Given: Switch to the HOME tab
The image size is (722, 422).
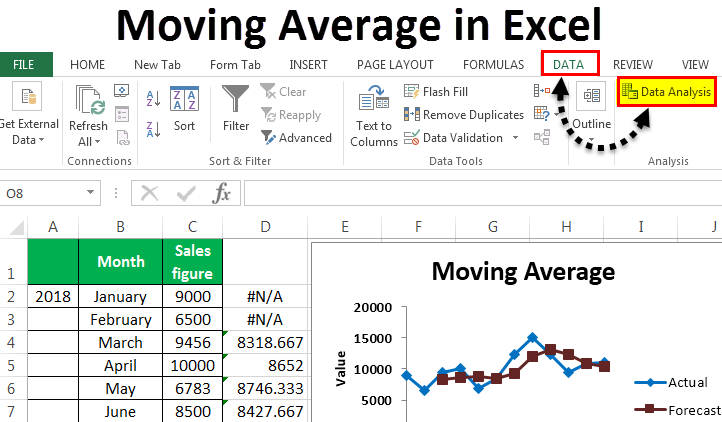Looking at the screenshot, I should [87, 64].
